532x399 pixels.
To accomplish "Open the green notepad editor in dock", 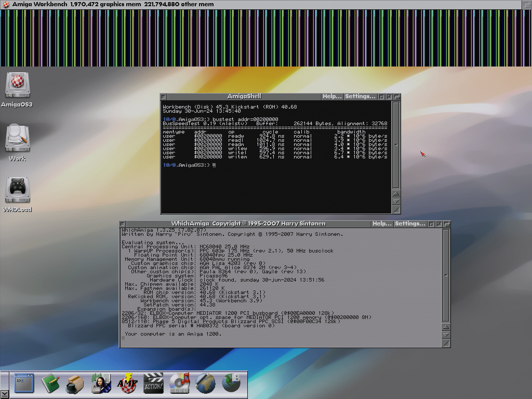I will pyautogui.click(x=50, y=383).
